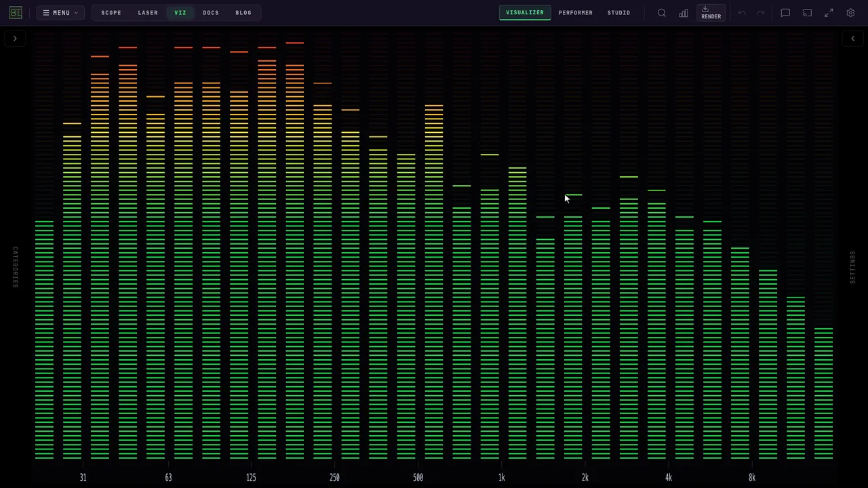Toggle fullscreen with the expand arrows icon

pyautogui.click(x=829, y=13)
